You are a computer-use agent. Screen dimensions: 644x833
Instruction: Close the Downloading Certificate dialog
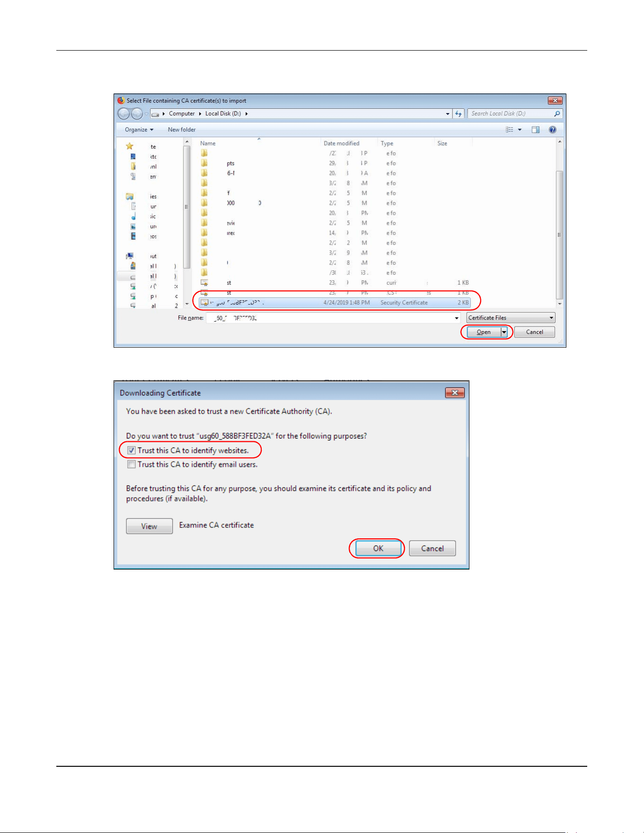[x=455, y=393]
